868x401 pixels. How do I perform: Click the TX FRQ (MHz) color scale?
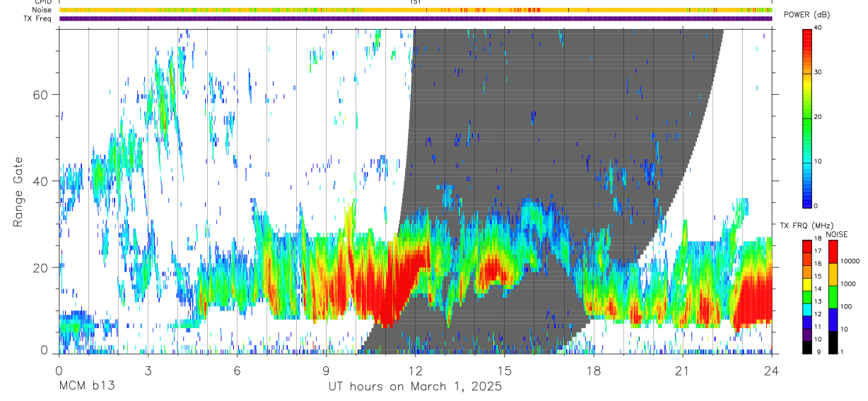(807, 297)
